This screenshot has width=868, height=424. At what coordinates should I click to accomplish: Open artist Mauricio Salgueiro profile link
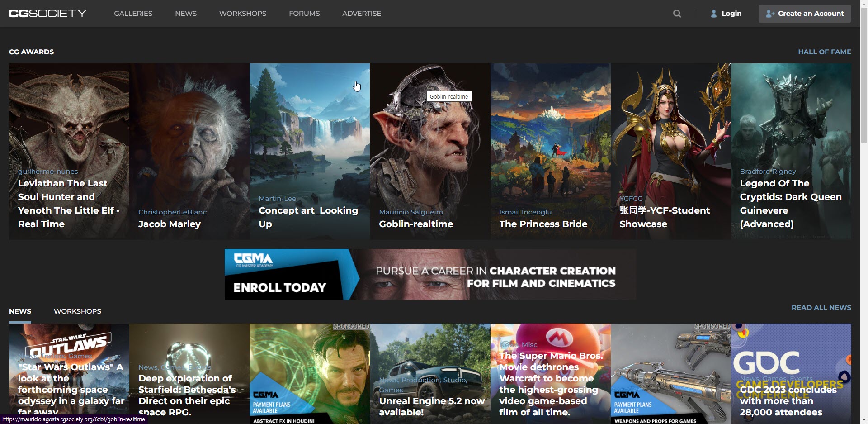(x=411, y=212)
